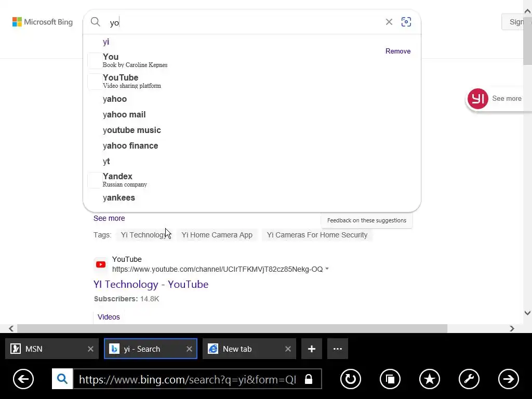Open the tabs view button
The width and height of the screenshot is (532, 399).
tap(390, 379)
